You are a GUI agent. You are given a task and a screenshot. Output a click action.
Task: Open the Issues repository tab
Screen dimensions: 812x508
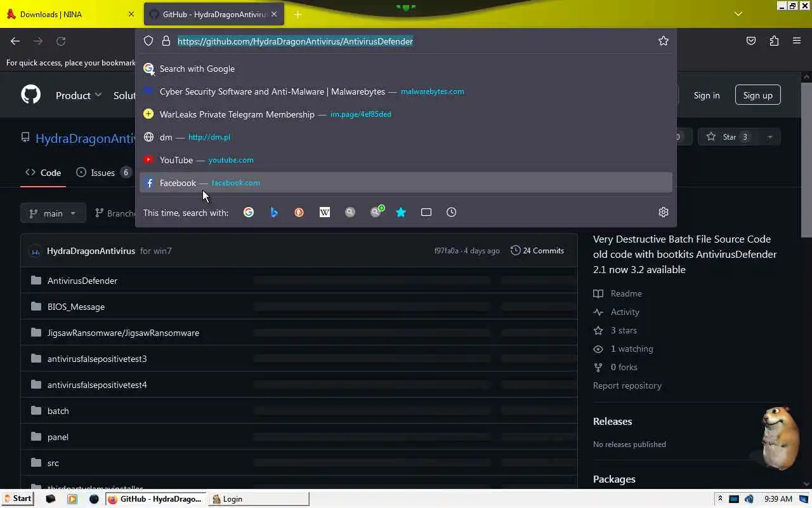104,173
